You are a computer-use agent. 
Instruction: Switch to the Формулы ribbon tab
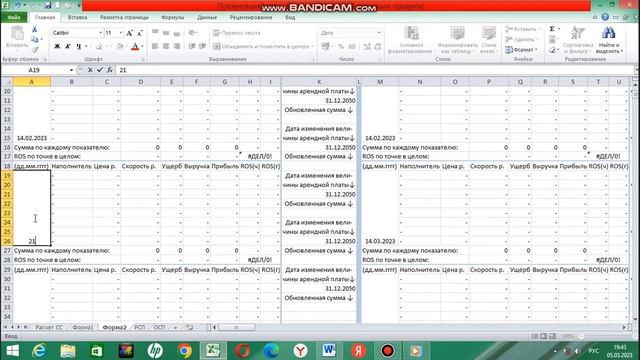173,18
